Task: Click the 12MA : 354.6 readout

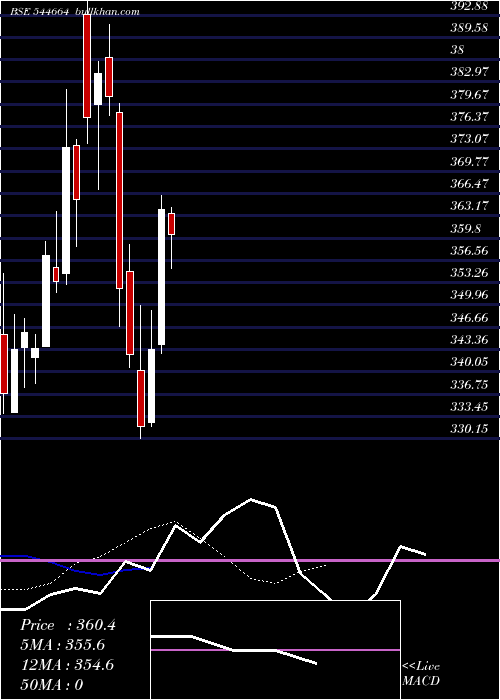Action: pyautogui.click(x=67, y=665)
